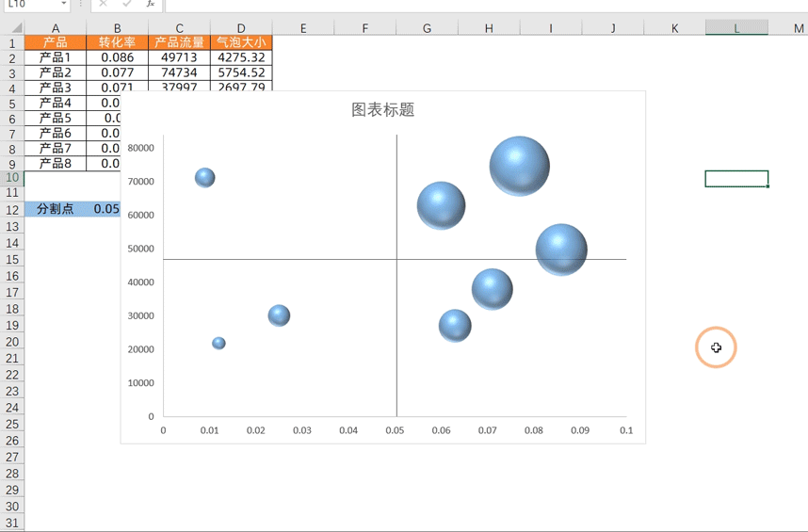Click the chart title 图表标题
The width and height of the screenshot is (808, 532).
click(382, 110)
